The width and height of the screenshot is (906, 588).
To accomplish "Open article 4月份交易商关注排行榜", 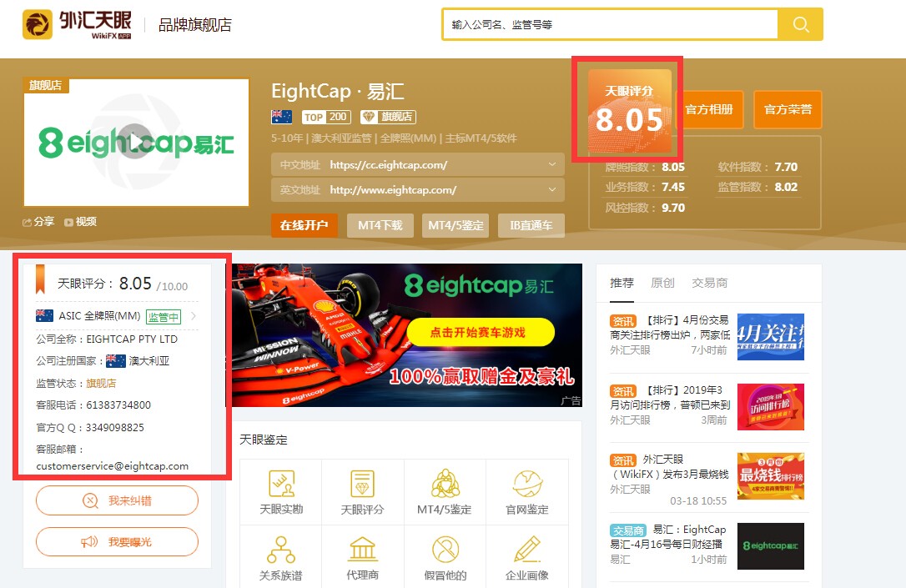I will point(670,328).
